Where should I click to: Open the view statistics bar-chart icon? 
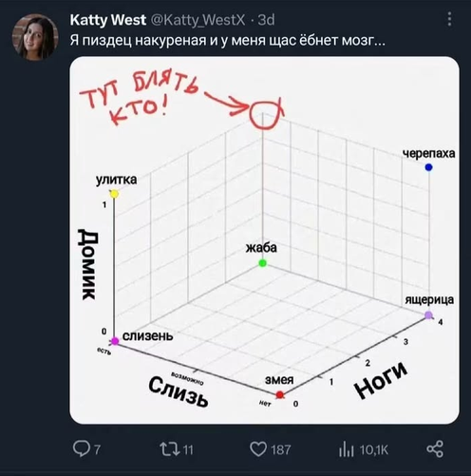point(347,449)
